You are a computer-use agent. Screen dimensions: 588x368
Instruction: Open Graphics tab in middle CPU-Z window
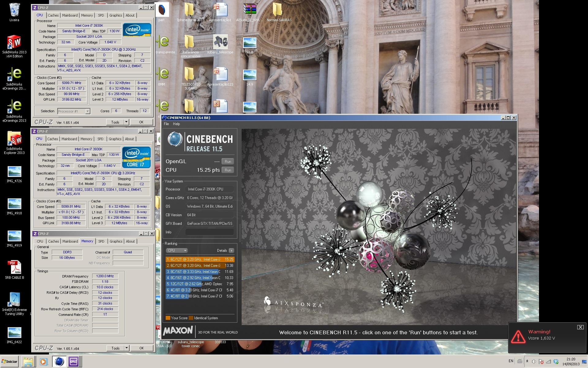pos(115,139)
